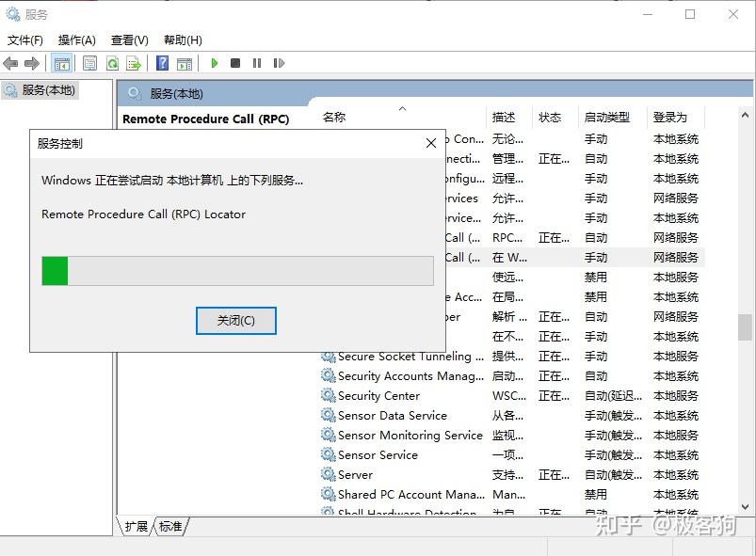The height and width of the screenshot is (556, 756).
Task: Click the 服务(本地) header in the right pane
Action: tap(176, 93)
